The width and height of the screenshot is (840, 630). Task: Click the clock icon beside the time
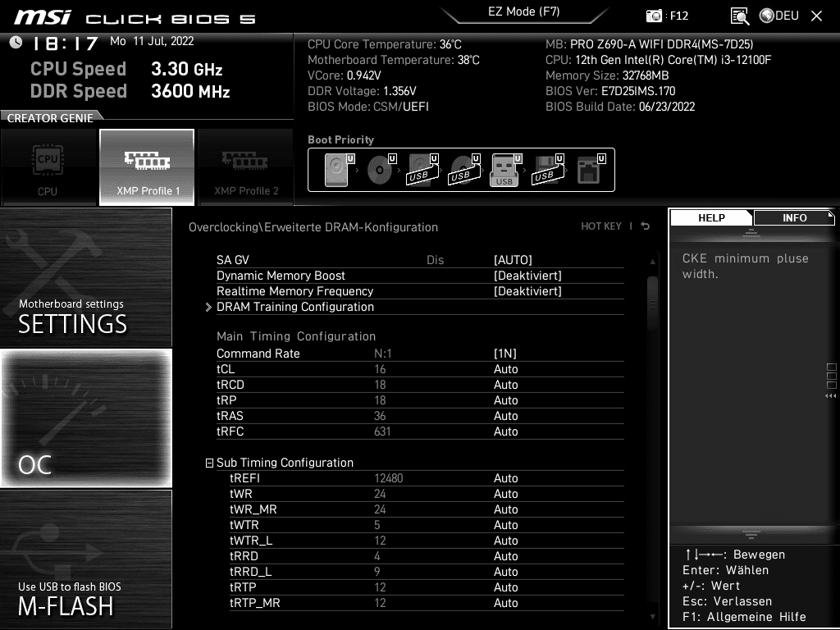16,43
